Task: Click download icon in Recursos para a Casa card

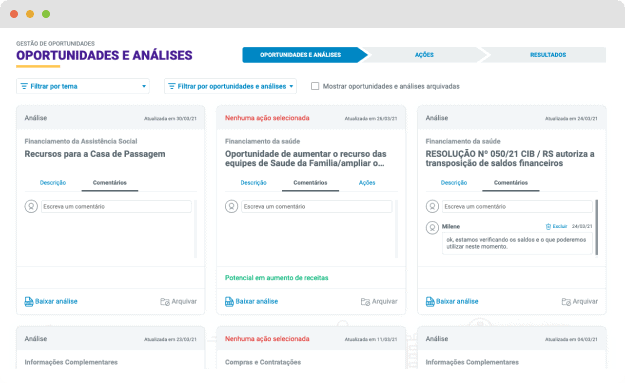Action: (29, 302)
